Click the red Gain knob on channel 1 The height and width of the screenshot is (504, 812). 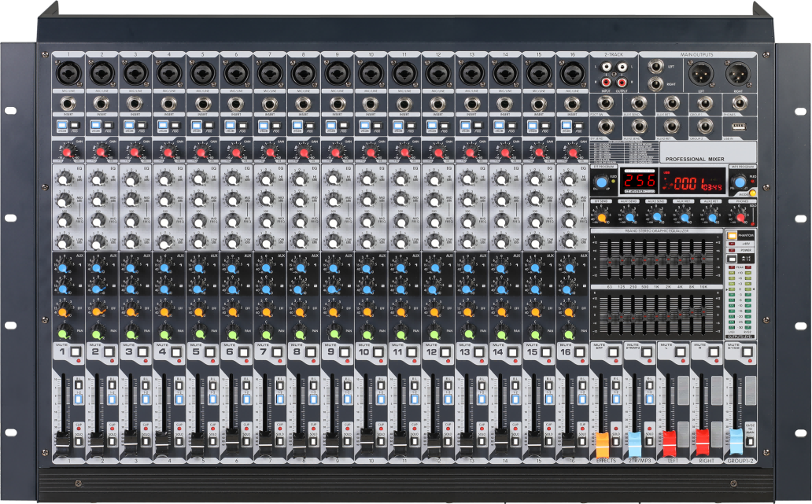pyautogui.click(x=67, y=152)
